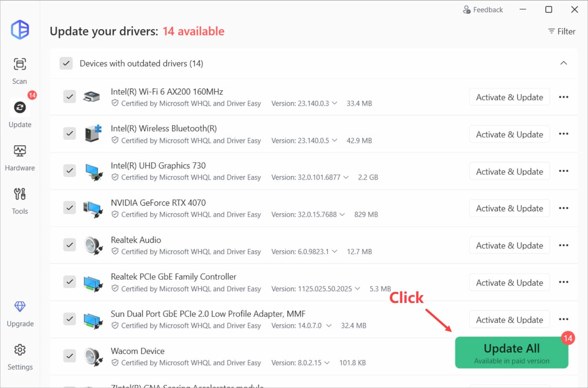Select the Sun Dual Port GbE adapter name
The height and width of the screenshot is (388, 588).
(x=208, y=314)
